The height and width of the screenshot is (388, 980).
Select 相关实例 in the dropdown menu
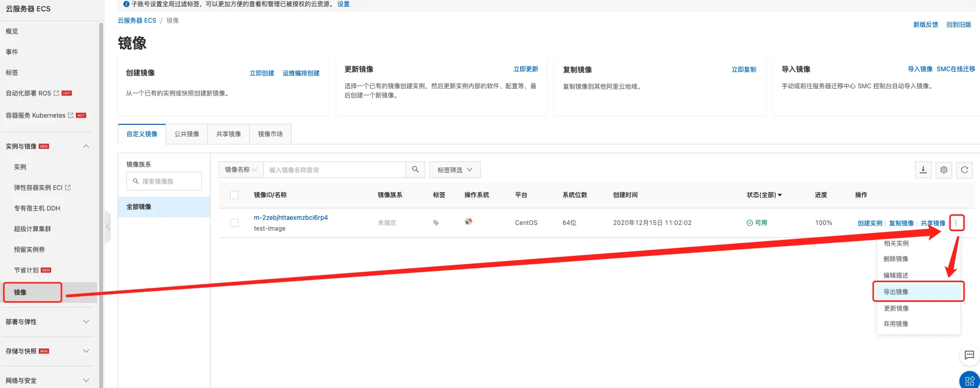(896, 244)
